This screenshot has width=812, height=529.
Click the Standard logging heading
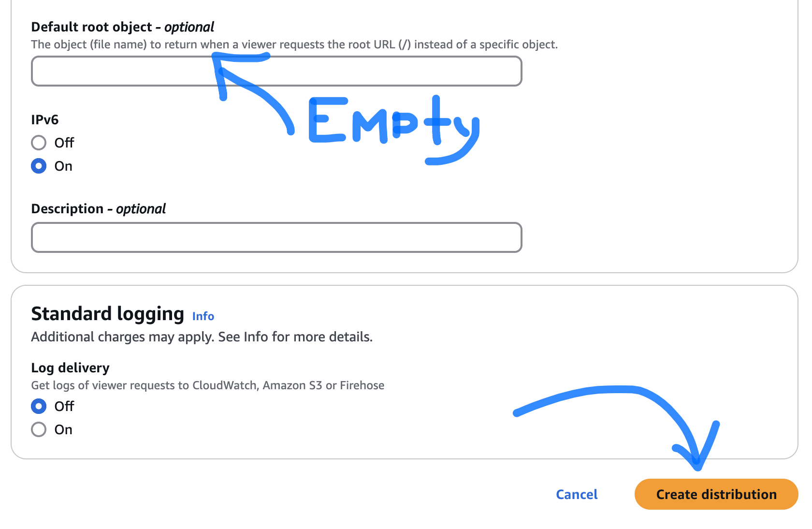[107, 314]
